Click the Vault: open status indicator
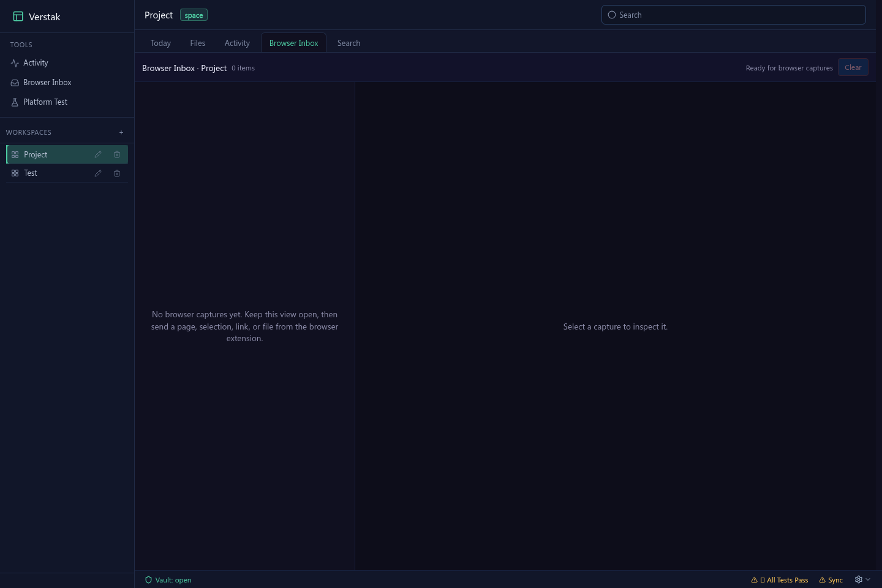The height and width of the screenshot is (588, 882). [x=168, y=580]
